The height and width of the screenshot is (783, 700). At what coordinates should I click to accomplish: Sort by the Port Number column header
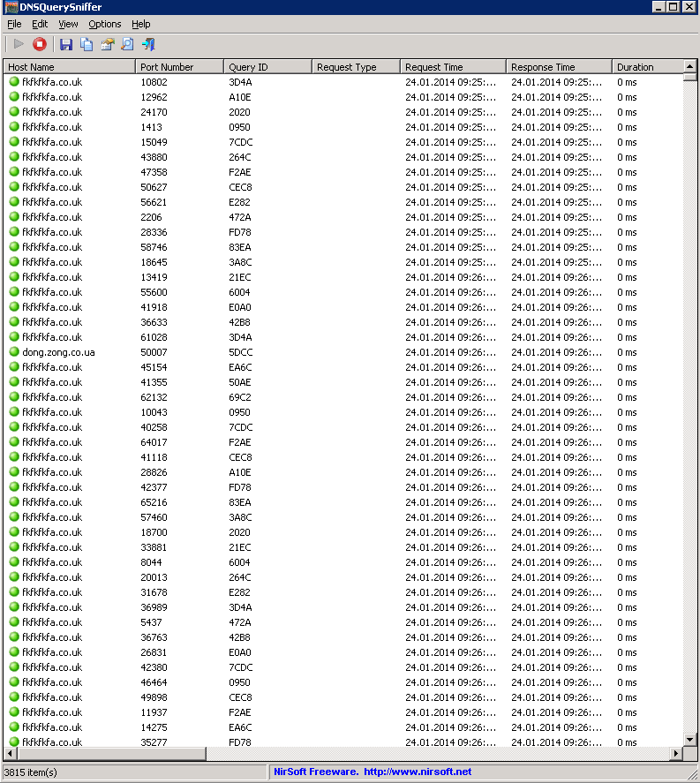pyautogui.click(x=180, y=67)
